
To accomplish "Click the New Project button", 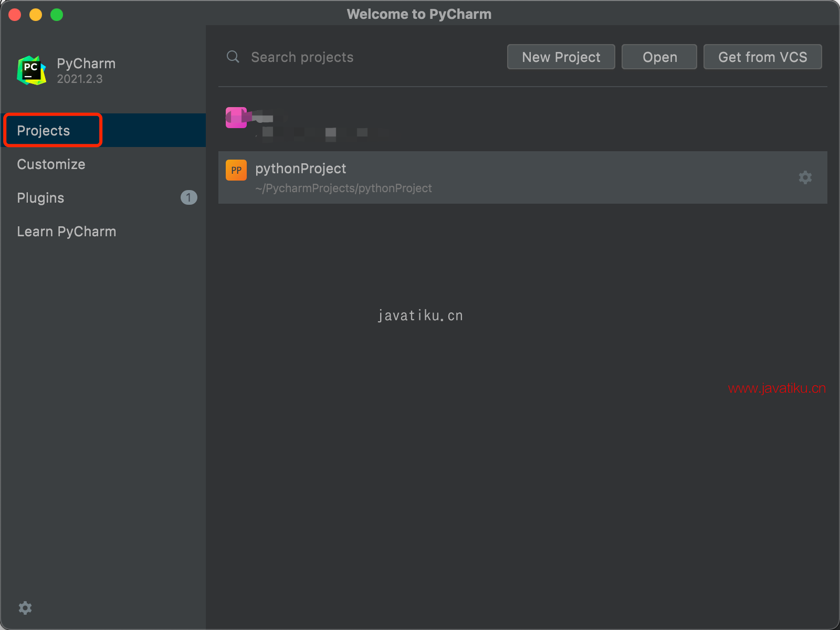I will (561, 57).
